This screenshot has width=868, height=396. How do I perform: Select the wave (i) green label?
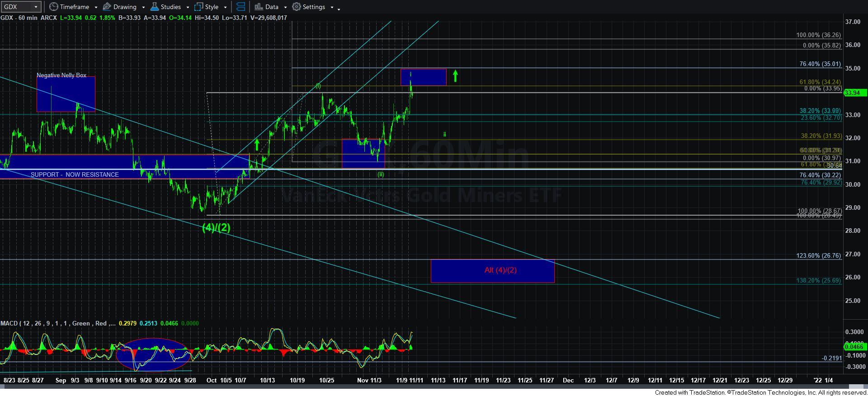click(x=318, y=85)
